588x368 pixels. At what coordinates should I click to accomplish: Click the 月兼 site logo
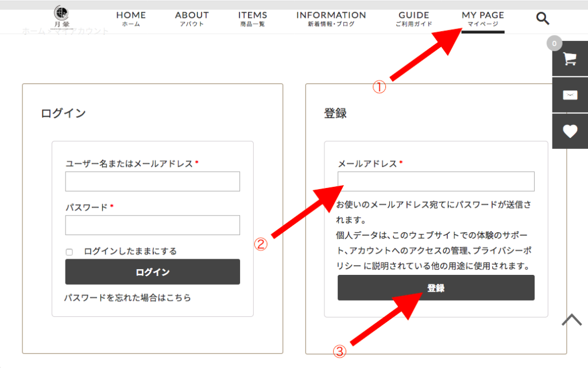(x=61, y=17)
